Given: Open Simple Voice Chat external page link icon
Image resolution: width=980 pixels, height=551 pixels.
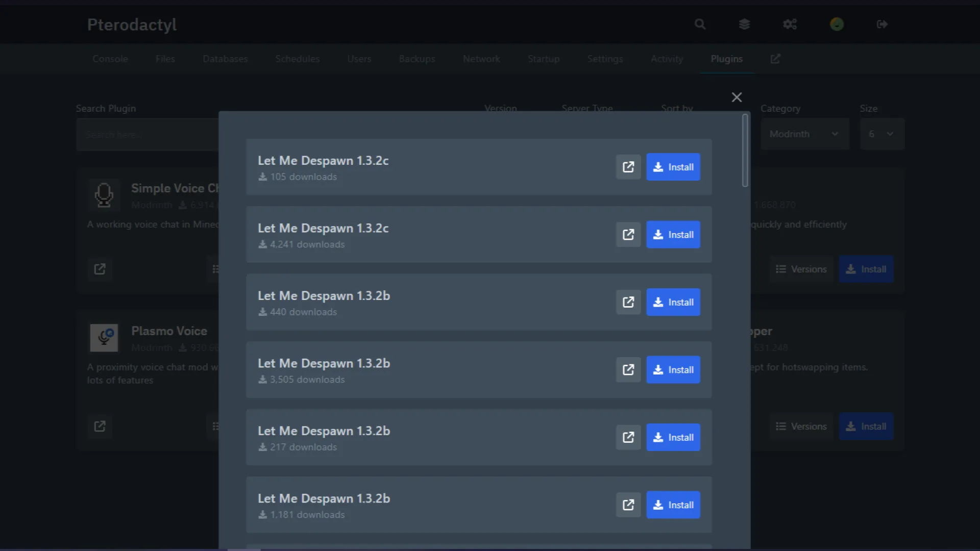Looking at the screenshot, I should click(x=100, y=269).
